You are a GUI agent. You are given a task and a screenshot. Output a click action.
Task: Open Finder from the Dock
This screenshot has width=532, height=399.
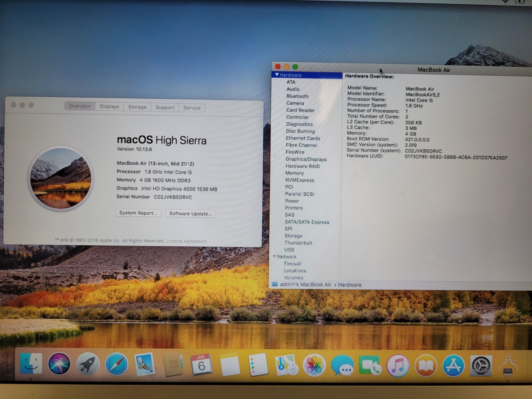click(x=31, y=364)
